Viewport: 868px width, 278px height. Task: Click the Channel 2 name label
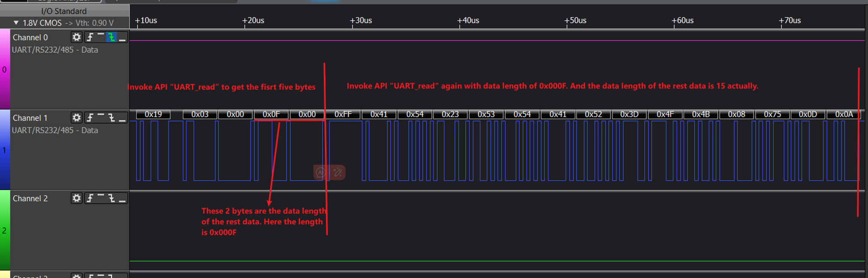pyautogui.click(x=30, y=198)
